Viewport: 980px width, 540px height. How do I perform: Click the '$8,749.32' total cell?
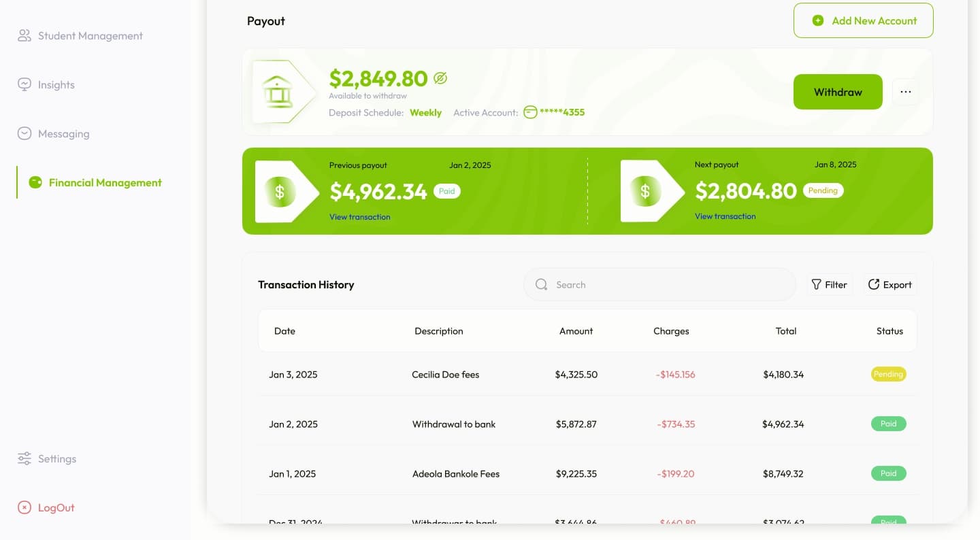[x=783, y=473]
